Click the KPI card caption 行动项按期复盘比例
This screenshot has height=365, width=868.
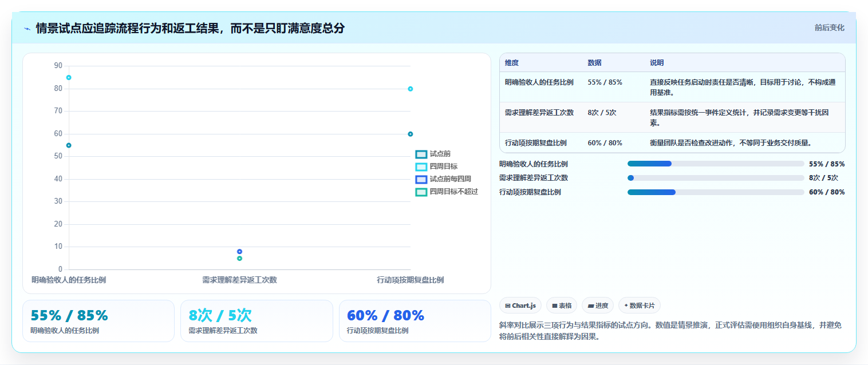pos(378,331)
